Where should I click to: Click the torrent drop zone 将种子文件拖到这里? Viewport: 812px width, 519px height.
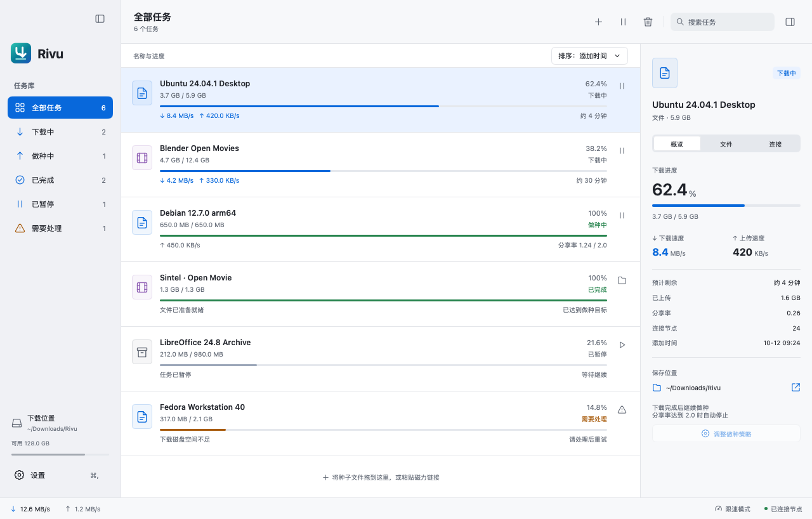381,477
